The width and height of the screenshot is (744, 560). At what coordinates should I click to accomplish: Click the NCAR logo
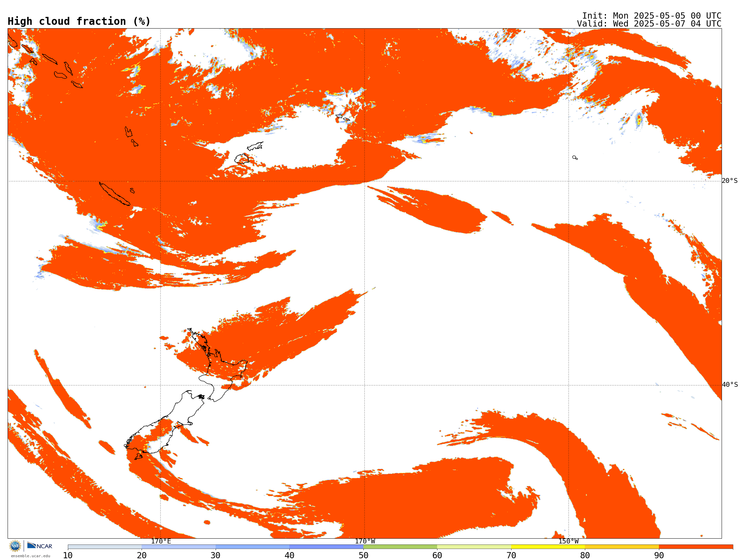[x=40, y=546]
